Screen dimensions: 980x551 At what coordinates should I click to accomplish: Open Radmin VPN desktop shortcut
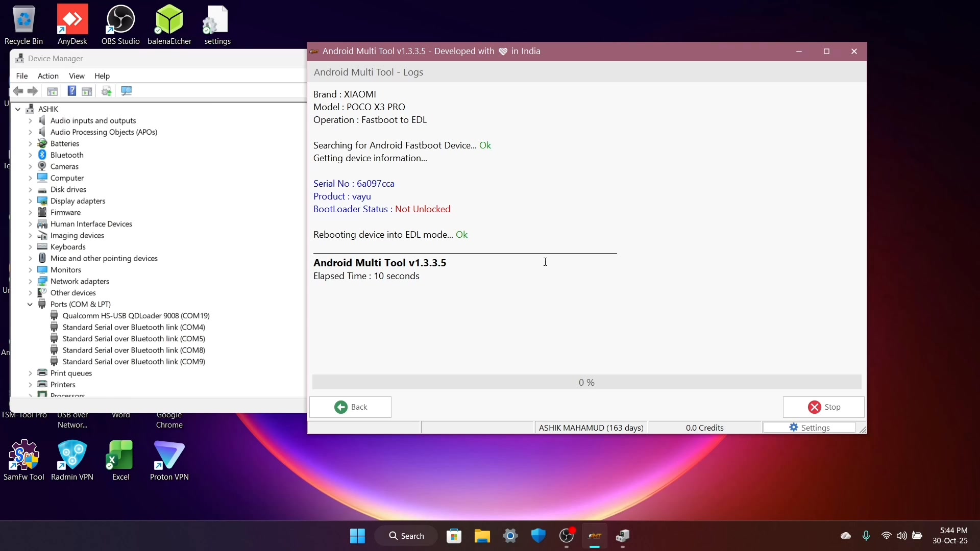click(x=72, y=460)
